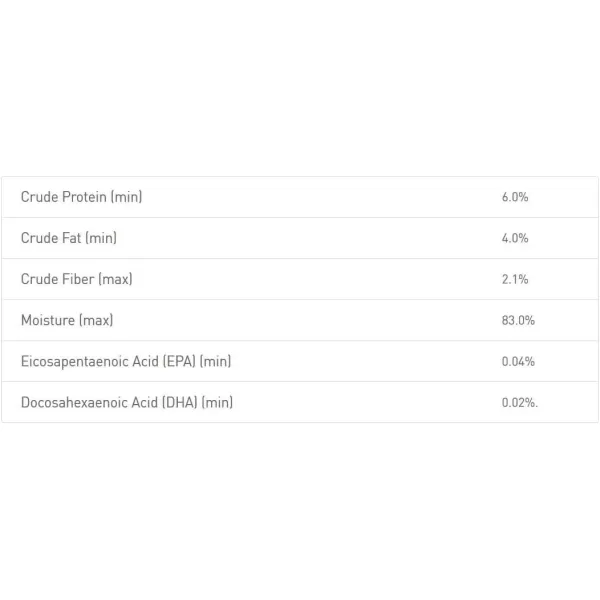This screenshot has width=600, height=600.
Task: Click the Crude Fat row label
Action: pos(68,238)
